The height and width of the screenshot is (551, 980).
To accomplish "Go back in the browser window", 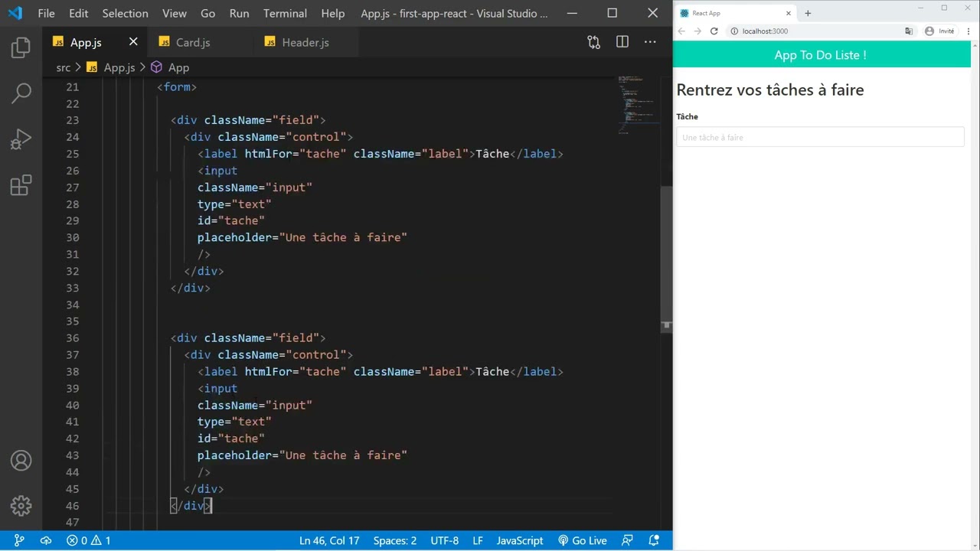I will tap(681, 31).
